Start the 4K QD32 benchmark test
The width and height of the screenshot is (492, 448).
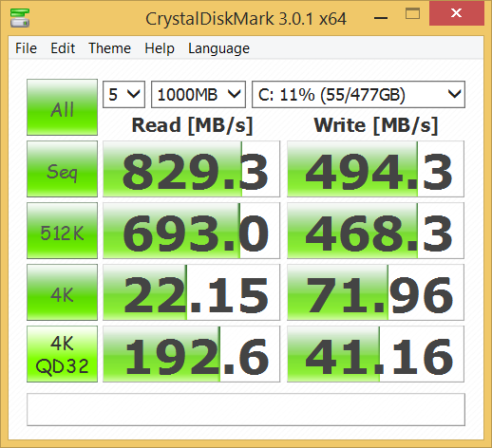tap(62, 354)
